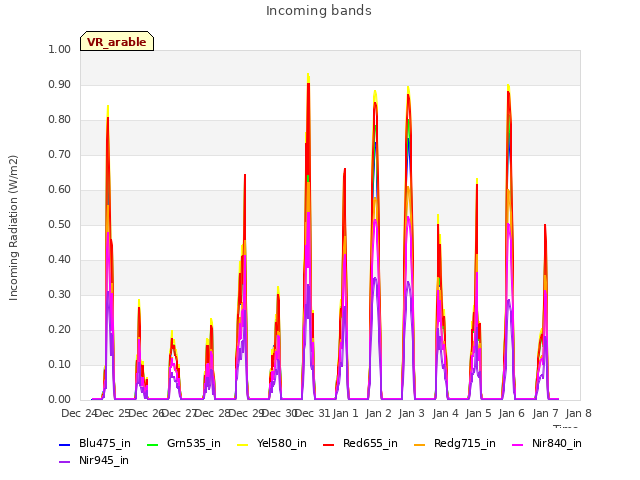The height and width of the screenshot is (480, 640).
Task: Select the Redg715_in legend label
Action: (465, 444)
